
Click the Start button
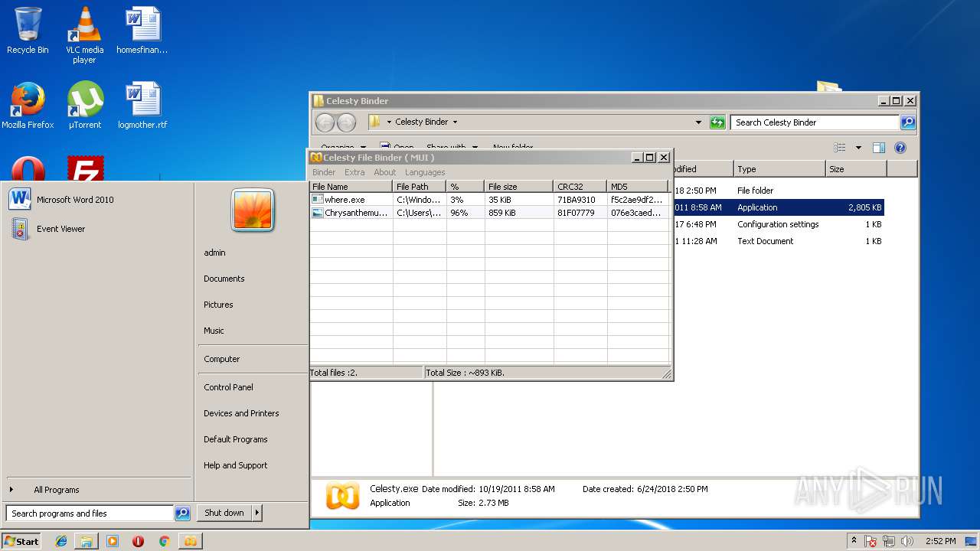(21, 541)
